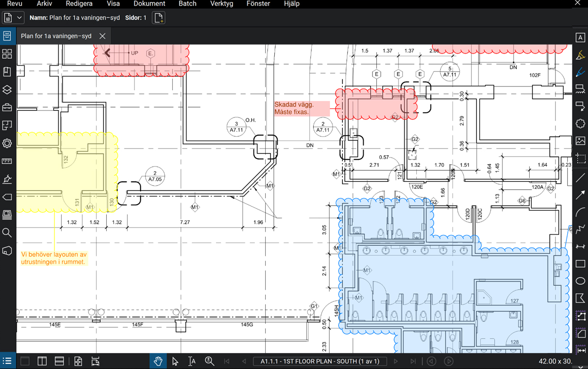Open the Verktyg menu
The image size is (588, 369).
coord(222,4)
